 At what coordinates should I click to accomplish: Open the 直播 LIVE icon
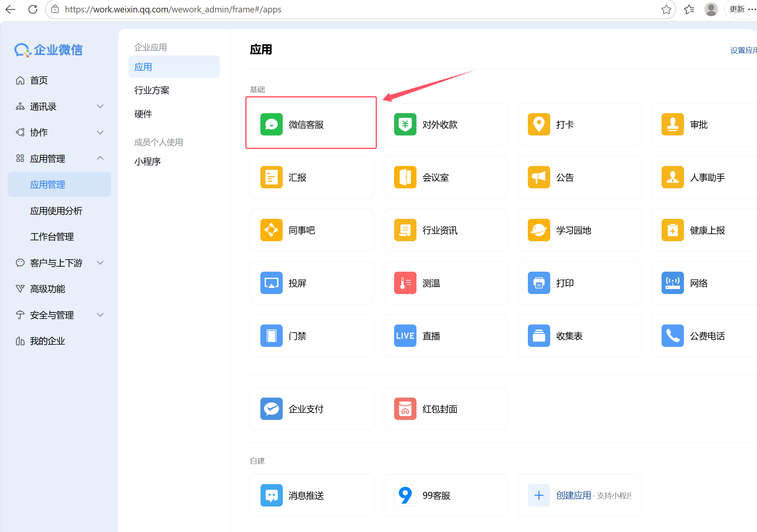pyautogui.click(x=405, y=336)
